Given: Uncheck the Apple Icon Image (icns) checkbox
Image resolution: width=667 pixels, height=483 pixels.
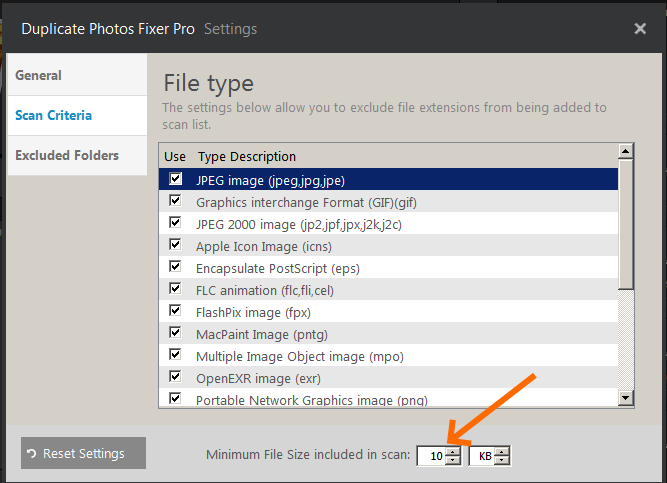Looking at the screenshot, I should (x=175, y=244).
